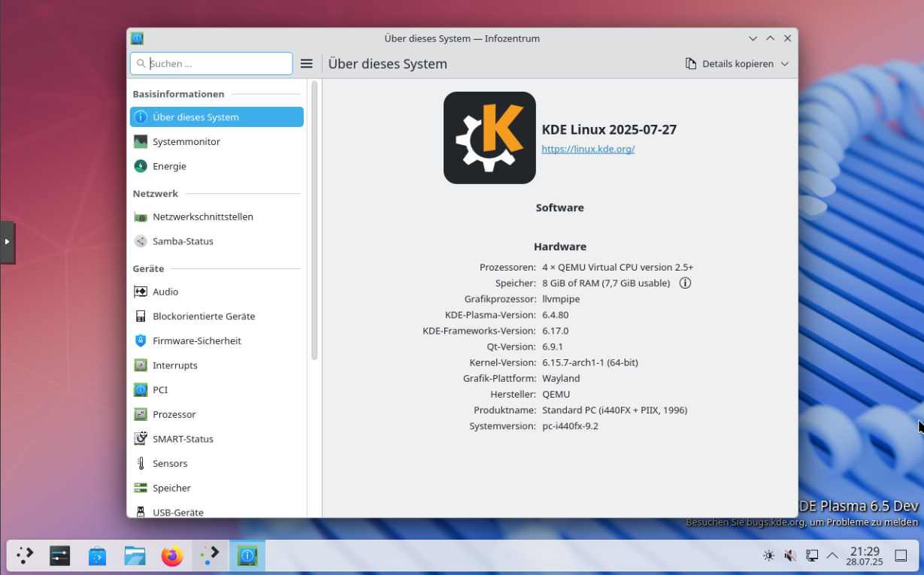Viewport: 924px width, 575px height.
Task: Click the Hersteller value 'QEMU'
Action: 556,394
